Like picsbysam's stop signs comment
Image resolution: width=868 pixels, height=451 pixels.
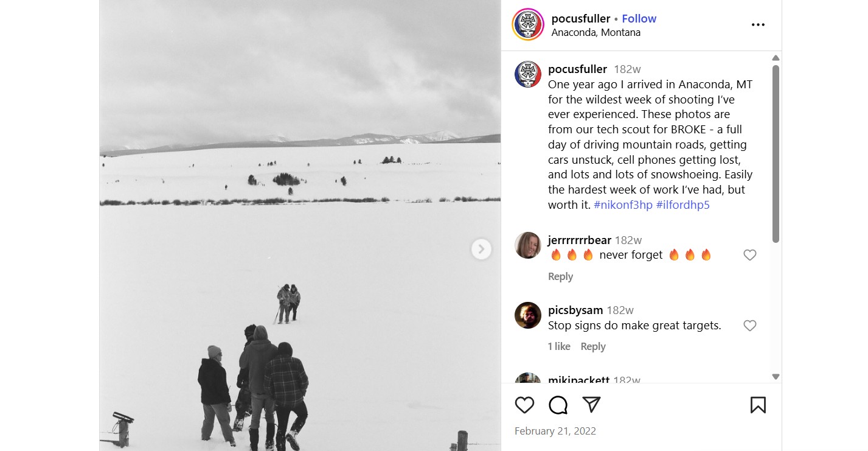point(750,326)
